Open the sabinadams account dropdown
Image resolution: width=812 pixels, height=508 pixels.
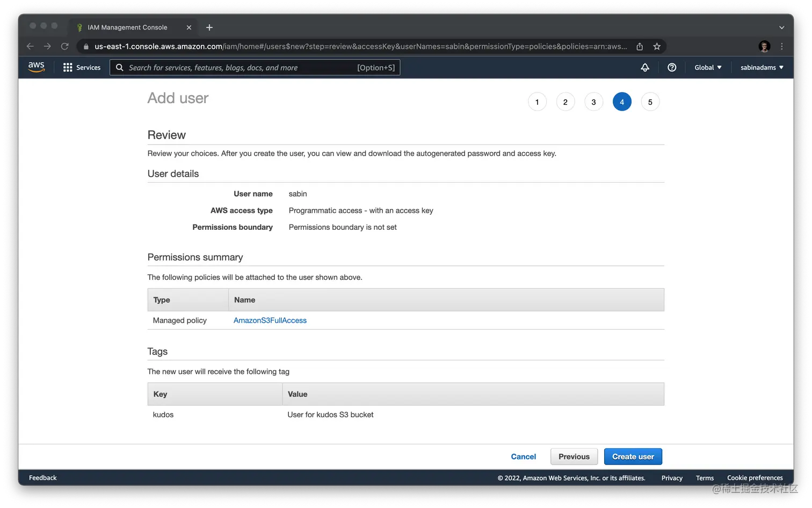(762, 67)
